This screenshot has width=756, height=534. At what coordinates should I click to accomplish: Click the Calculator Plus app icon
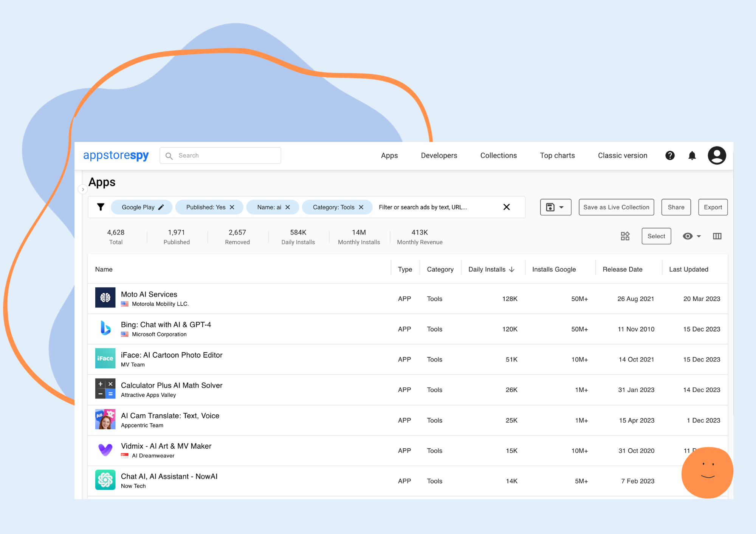tap(105, 389)
